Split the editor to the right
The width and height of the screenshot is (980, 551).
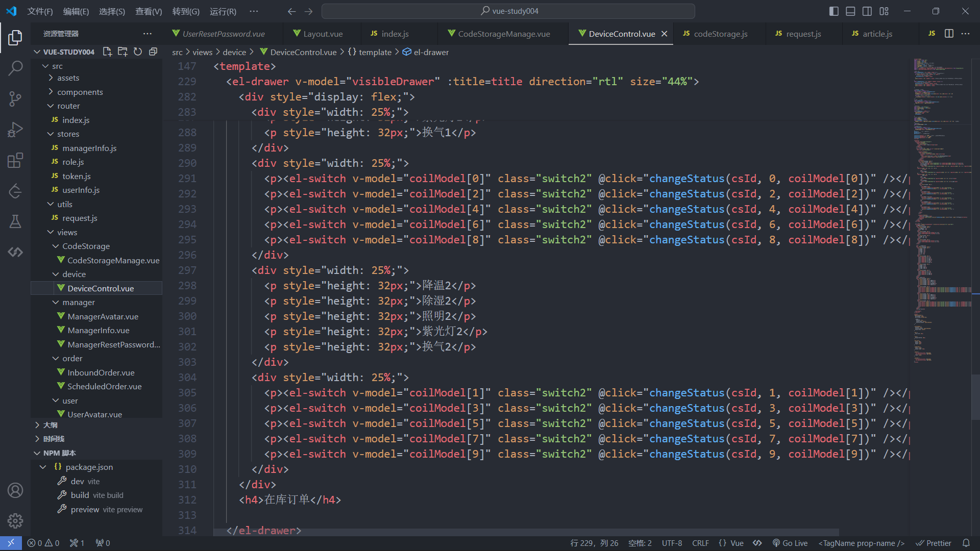click(x=949, y=34)
